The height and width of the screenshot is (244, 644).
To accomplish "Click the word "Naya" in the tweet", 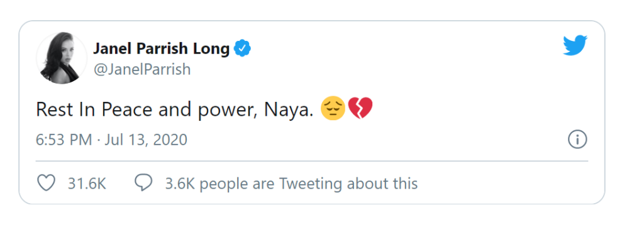I will [288, 111].
